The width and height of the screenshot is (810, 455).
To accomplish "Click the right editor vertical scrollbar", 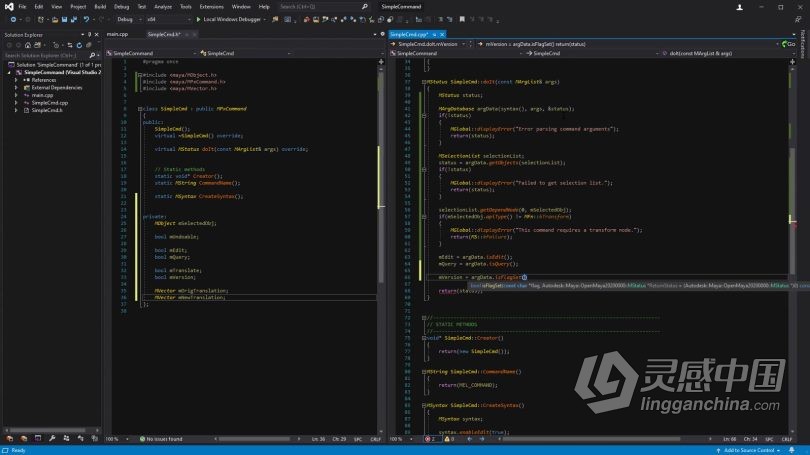I will [x=792, y=248].
